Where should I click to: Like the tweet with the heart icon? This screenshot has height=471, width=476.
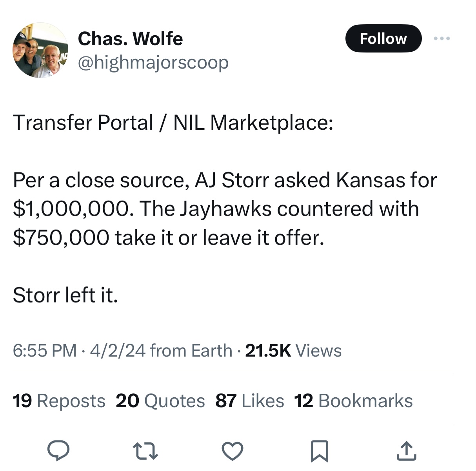point(233,451)
